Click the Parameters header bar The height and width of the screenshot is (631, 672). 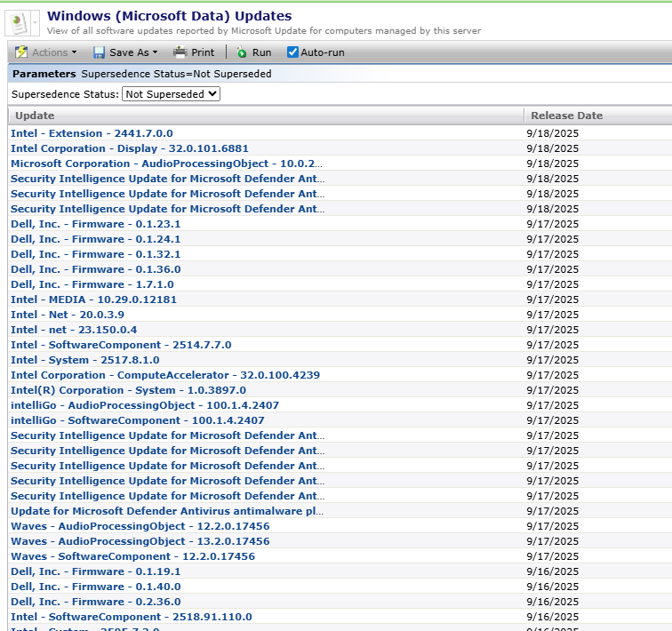point(340,74)
